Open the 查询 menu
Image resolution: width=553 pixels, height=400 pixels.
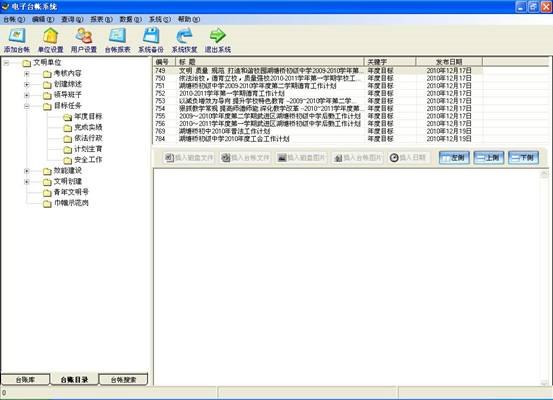tap(72, 19)
